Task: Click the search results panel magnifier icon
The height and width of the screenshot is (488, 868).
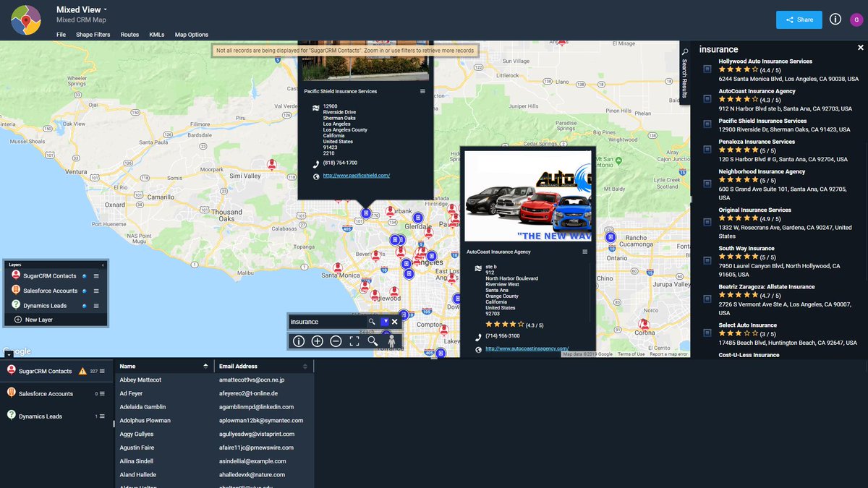Action: click(x=685, y=52)
